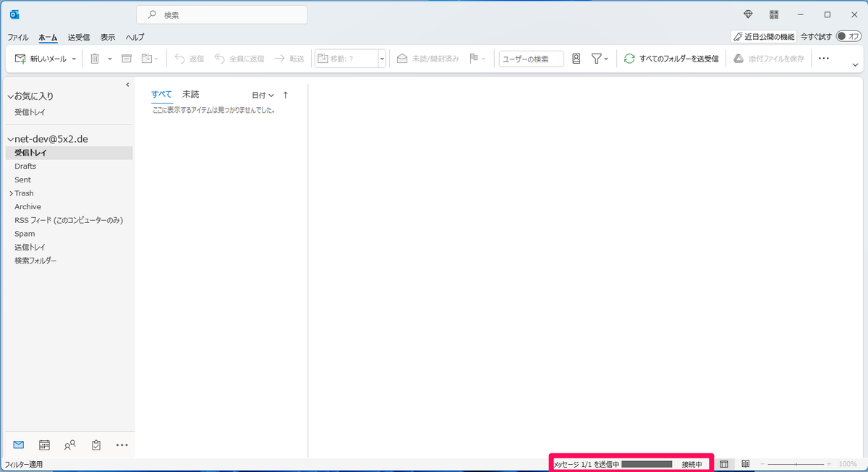
Task: Click the 全員に返信 button
Action: [x=239, y=59]
